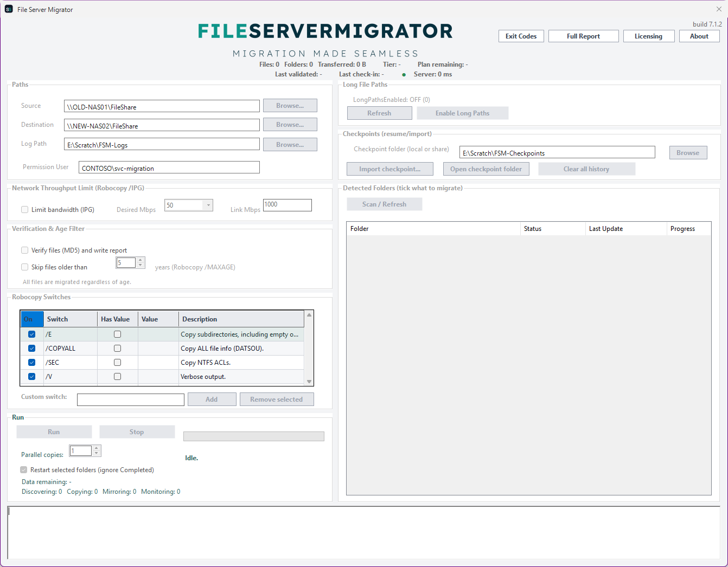Viewport: 728px width, 567px height.
Task: Click the Source path field
Action: pyautogui.click(x=162, y=106)
